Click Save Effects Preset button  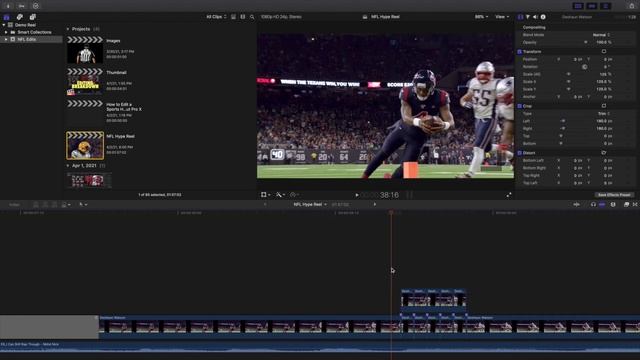613,195
